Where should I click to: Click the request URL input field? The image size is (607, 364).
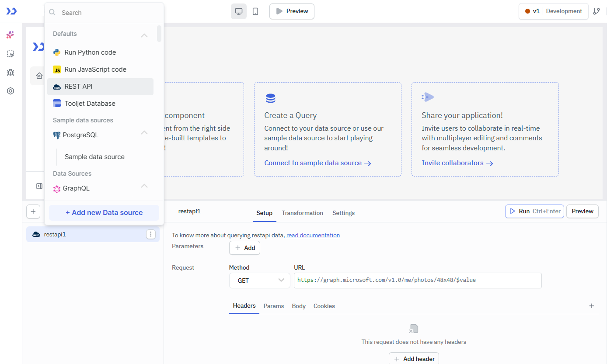tap(418, 280)
